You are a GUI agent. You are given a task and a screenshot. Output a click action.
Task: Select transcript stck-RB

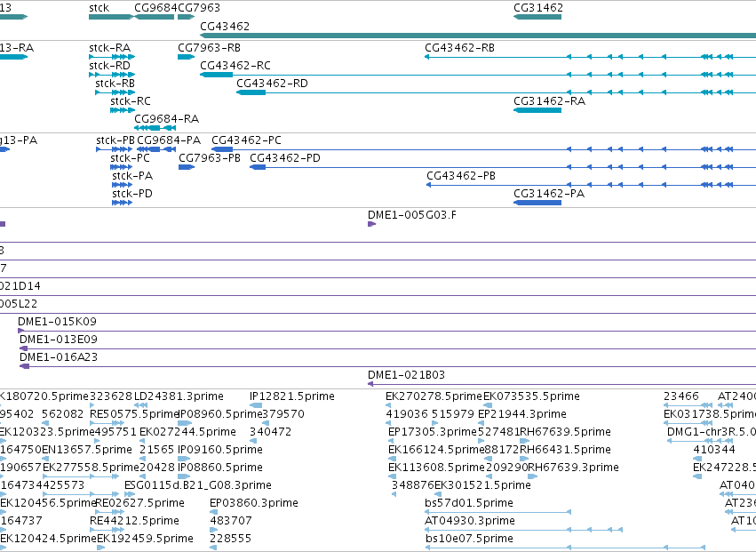pyautogui.click(x=115, y=84)
